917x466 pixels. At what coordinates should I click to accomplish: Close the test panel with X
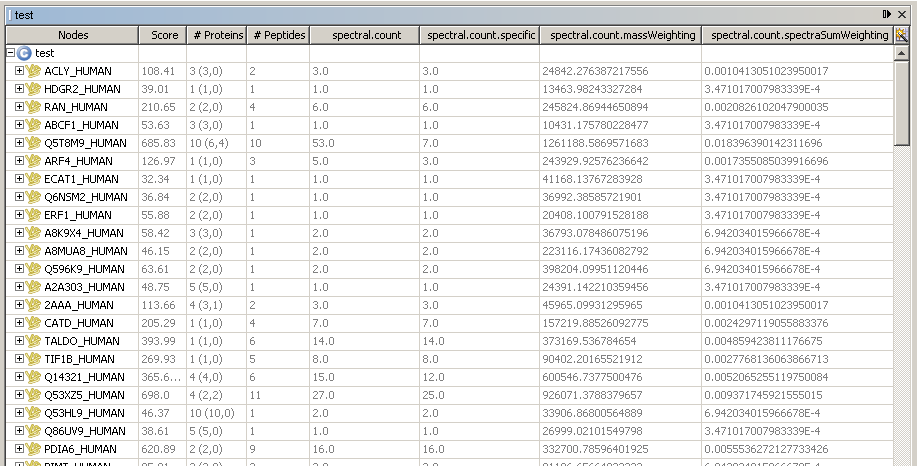tap(903, 14)
